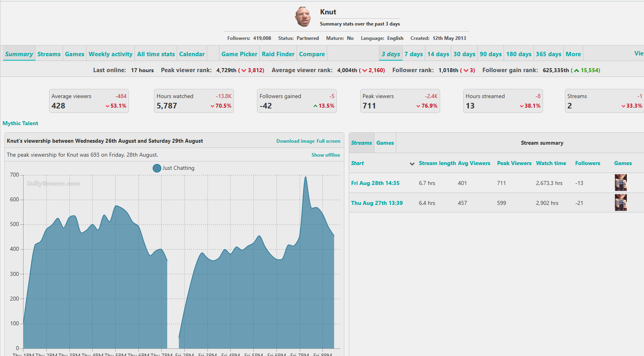Click the 419,008 followers count
Screen dimensions: 644x356
[262, 38]
